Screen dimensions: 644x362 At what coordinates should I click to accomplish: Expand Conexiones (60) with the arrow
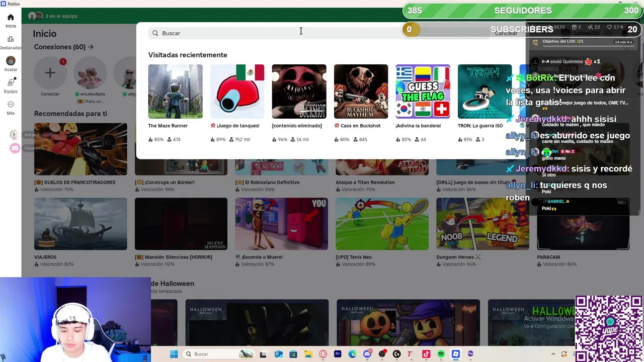coord(91,47)
